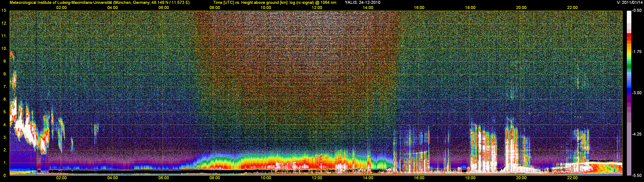Click the 22:00 label on the bottom axis
The width and height of the screenshot is (644, 182).
[x=572, y=178]
